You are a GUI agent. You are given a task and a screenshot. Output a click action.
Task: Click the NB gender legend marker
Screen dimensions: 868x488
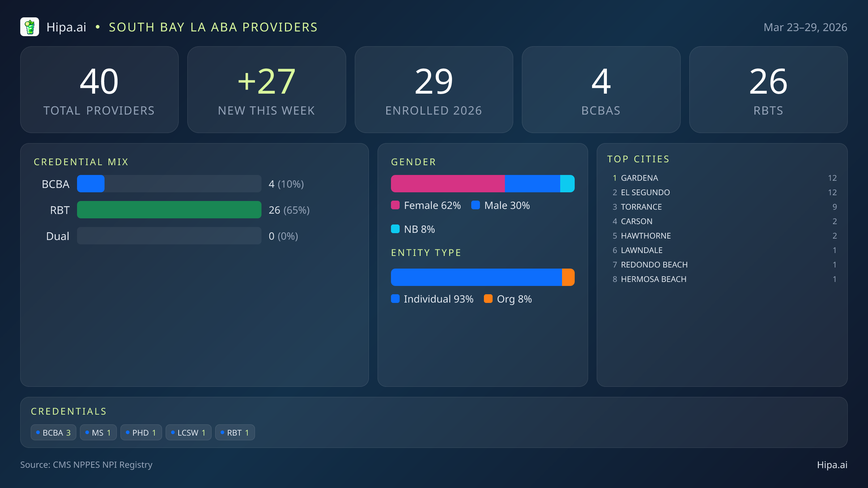coord(396,229)
